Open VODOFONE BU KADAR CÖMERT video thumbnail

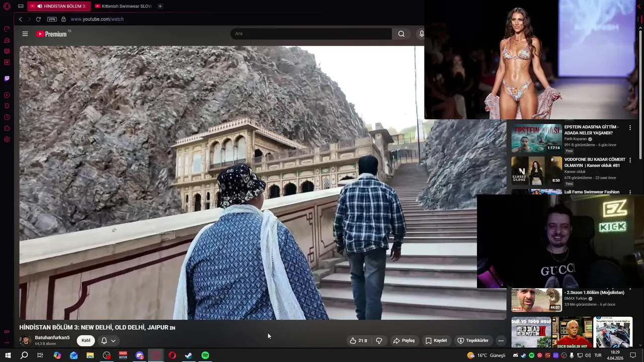tap(536, 170)
